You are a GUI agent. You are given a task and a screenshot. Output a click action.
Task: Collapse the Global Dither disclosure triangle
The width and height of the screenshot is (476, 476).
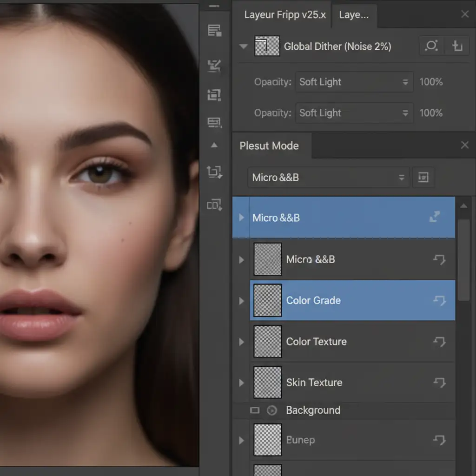[x=243, y=46]
